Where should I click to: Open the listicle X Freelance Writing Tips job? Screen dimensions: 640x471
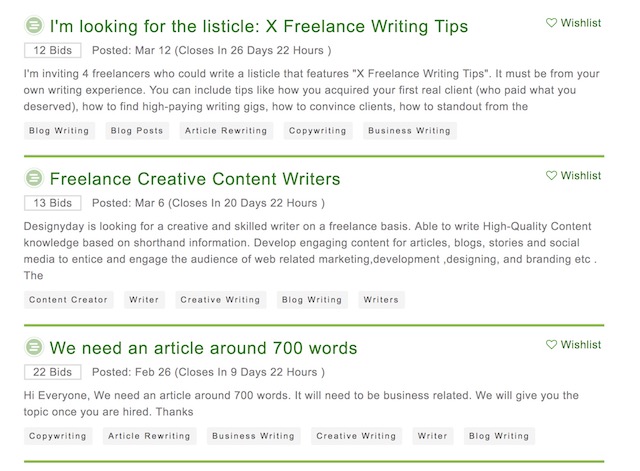(x=259, y=26)
